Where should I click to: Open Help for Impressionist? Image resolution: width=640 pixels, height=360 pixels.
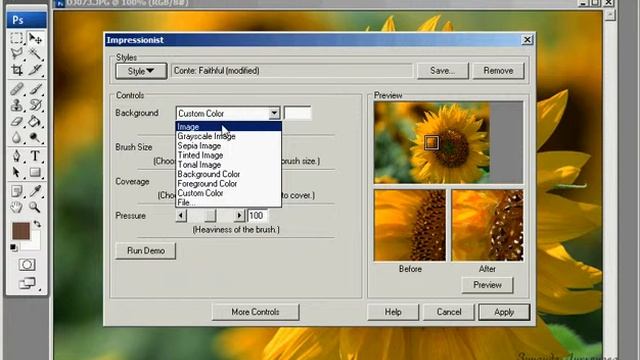click(x=393, y=312)
